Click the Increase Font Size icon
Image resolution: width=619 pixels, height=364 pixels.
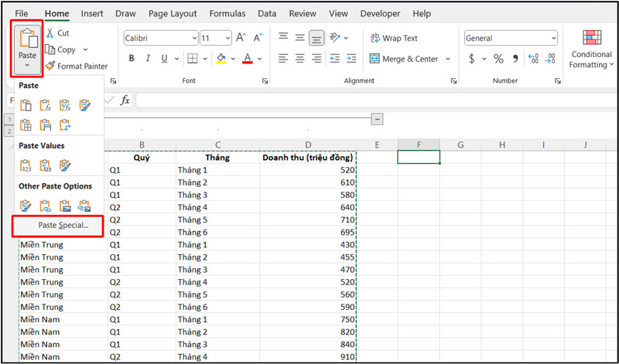[240, 37]
